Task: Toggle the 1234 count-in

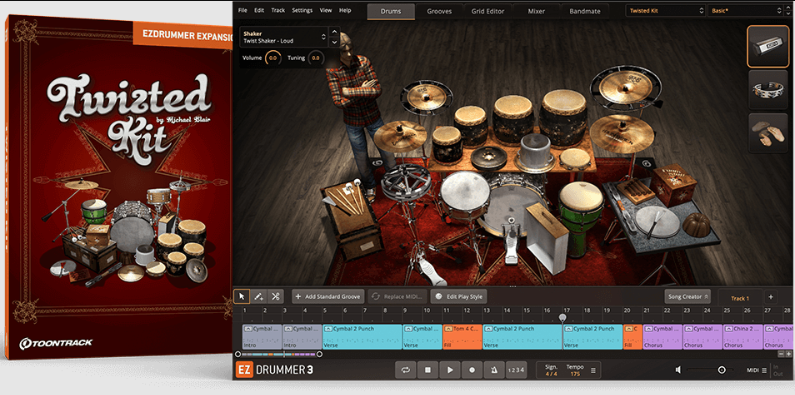Action: pos(516,370)
